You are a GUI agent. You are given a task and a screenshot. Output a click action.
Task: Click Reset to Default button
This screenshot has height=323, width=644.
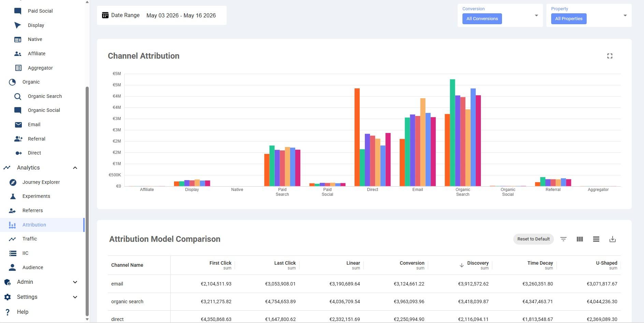click(x=533, y=239)
